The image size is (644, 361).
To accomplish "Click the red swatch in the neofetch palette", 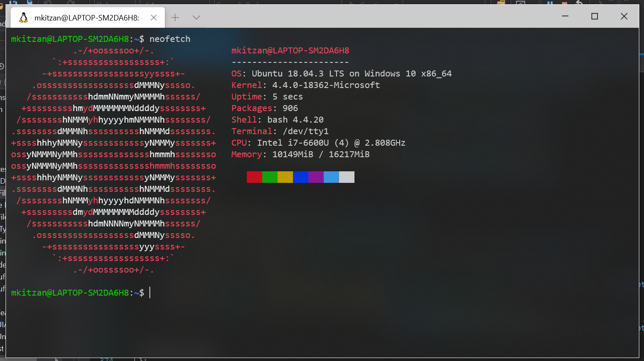I will coord(254,177).
